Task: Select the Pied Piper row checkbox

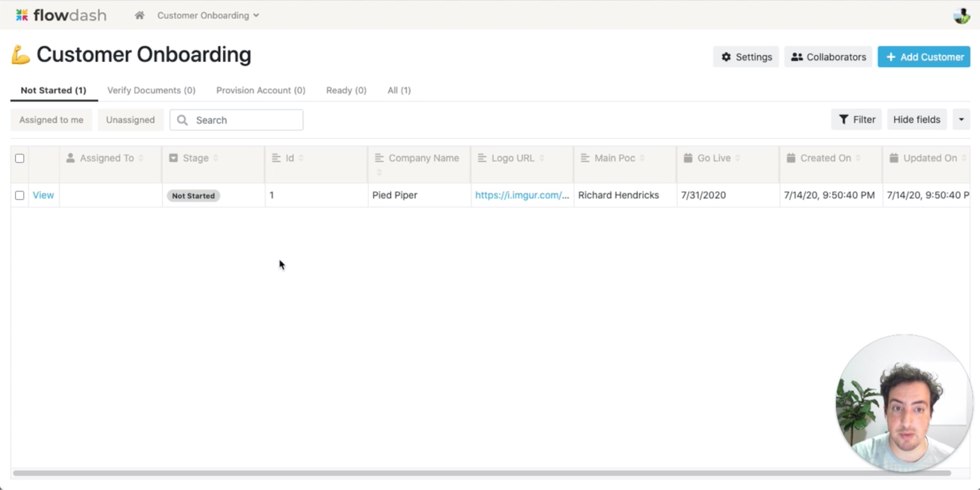Action: [x=20, y=195]
